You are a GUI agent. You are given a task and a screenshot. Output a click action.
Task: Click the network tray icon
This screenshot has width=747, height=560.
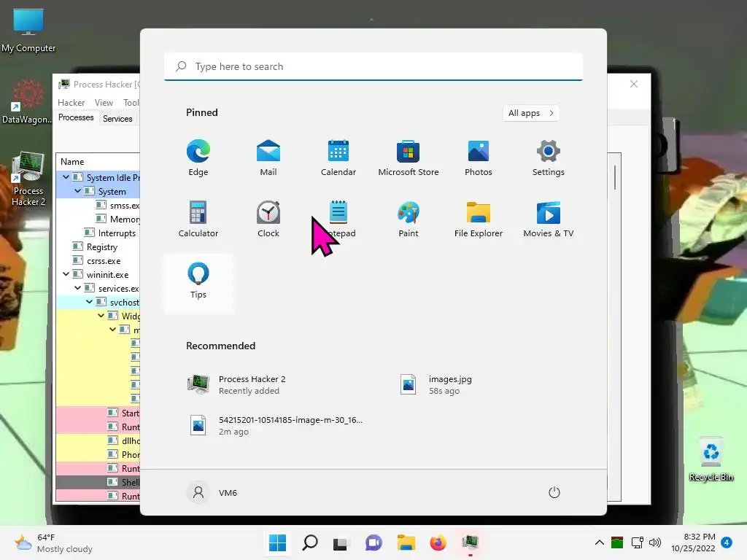(x=637, y=542)
